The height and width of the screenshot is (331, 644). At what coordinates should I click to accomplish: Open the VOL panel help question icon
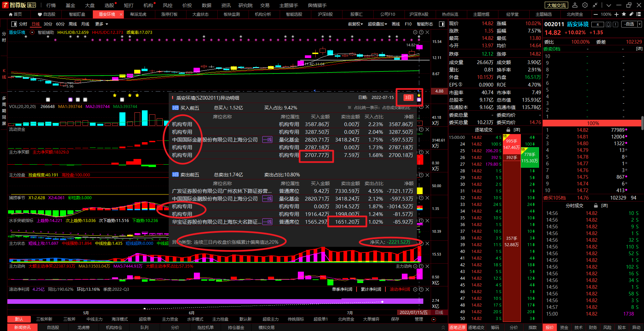[x=421, y=107]
